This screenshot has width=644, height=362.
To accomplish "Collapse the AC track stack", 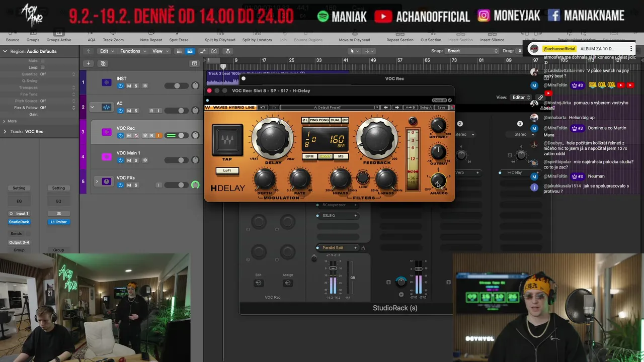I will pos(92,107).
